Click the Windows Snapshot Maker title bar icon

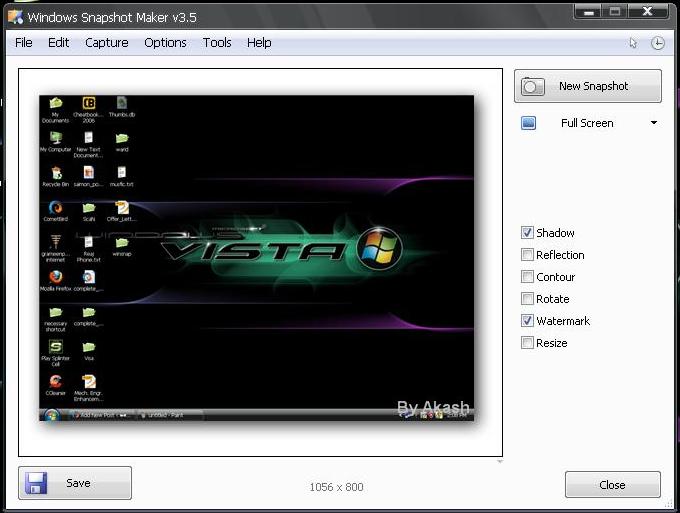15,16
